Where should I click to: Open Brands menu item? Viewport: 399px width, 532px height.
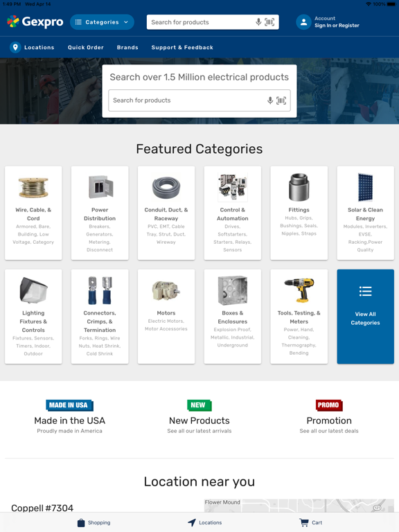pyautogui.click(x=127, y=48)
